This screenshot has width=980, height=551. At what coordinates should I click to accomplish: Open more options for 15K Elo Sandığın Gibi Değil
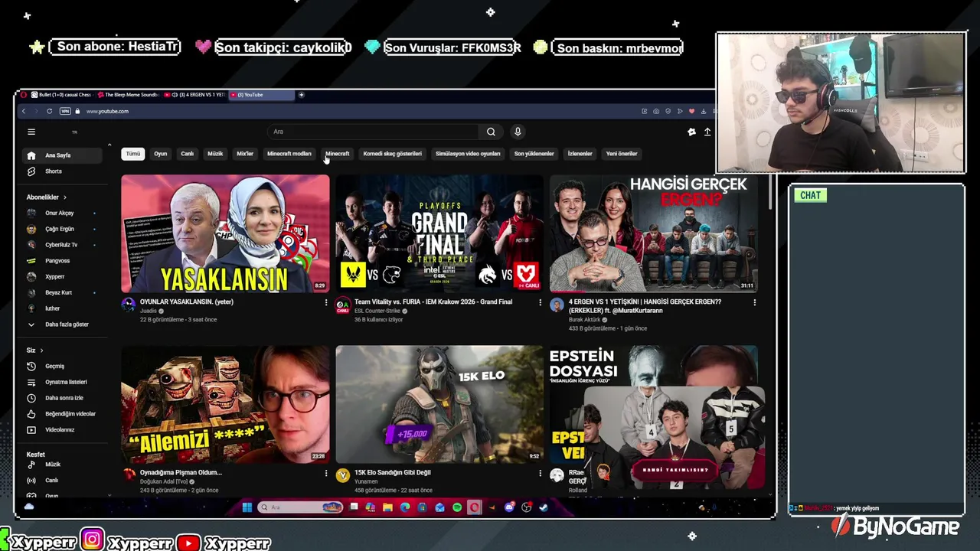point(540,473)
